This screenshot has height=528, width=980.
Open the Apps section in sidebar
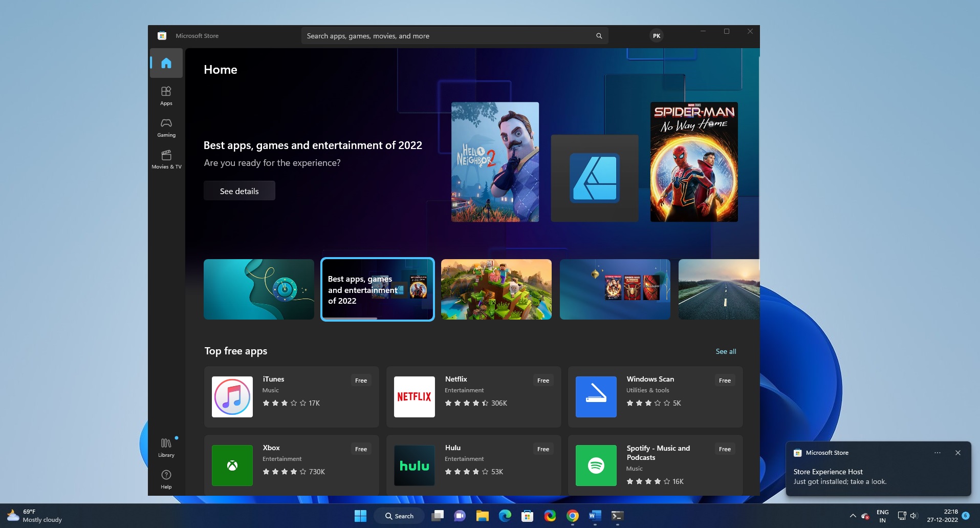point(166,95)
